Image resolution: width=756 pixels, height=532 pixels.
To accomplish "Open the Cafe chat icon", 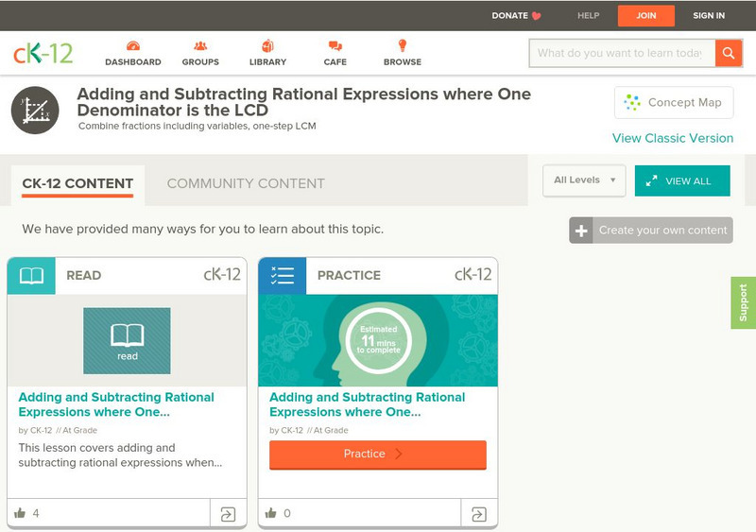I will click(x=335, y=46).
